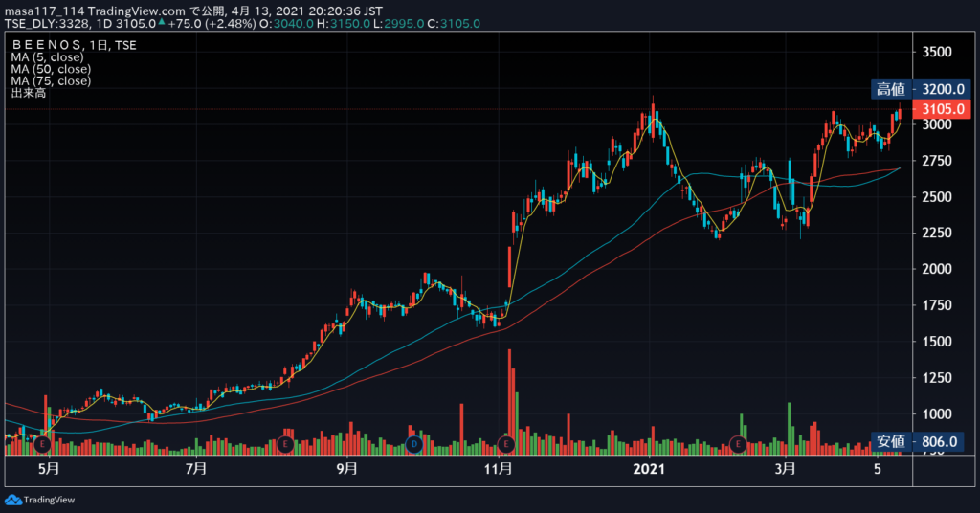980x513 pixels.
Task: Click the 3月 time axis label
Action: (x=785, y=469)
